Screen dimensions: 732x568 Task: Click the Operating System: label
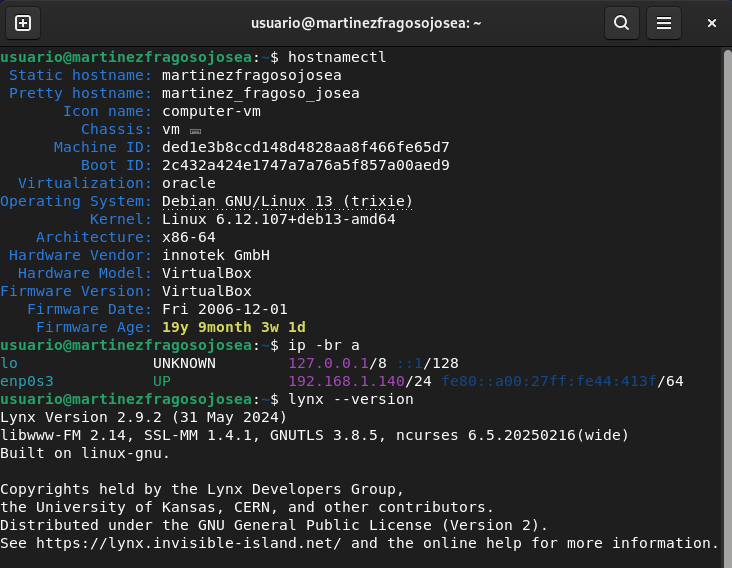[76, 201]
